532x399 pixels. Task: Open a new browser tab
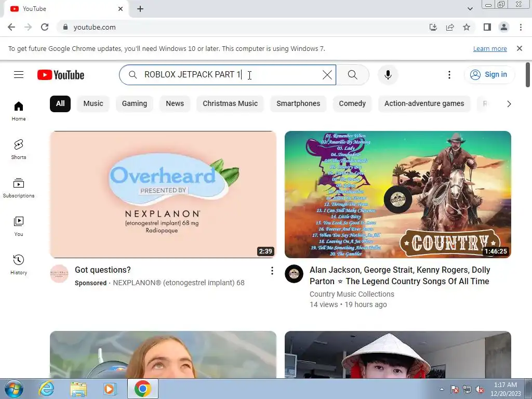coord(140,9)
